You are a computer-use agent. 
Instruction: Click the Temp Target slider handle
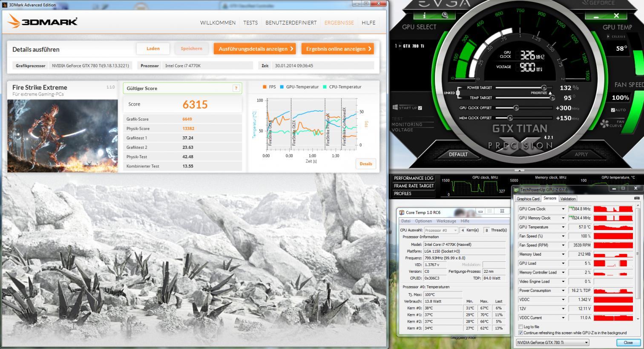[x=552, y=98]
